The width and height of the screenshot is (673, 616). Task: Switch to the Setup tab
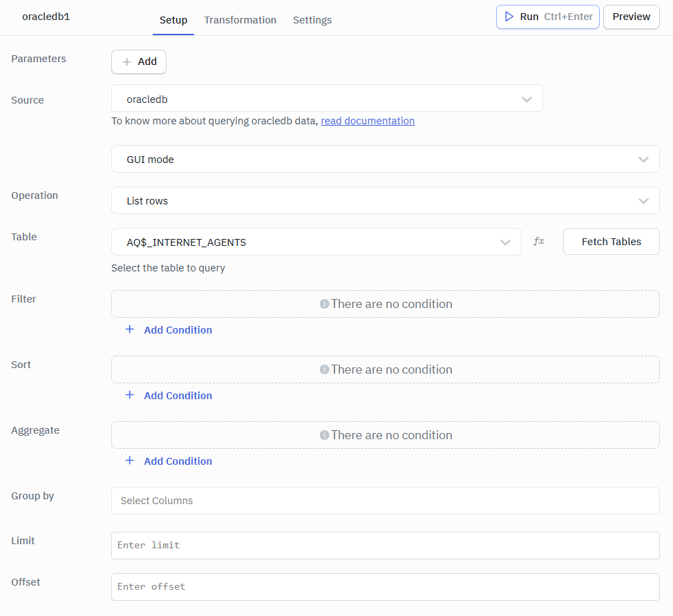click(x=173, y=20)
